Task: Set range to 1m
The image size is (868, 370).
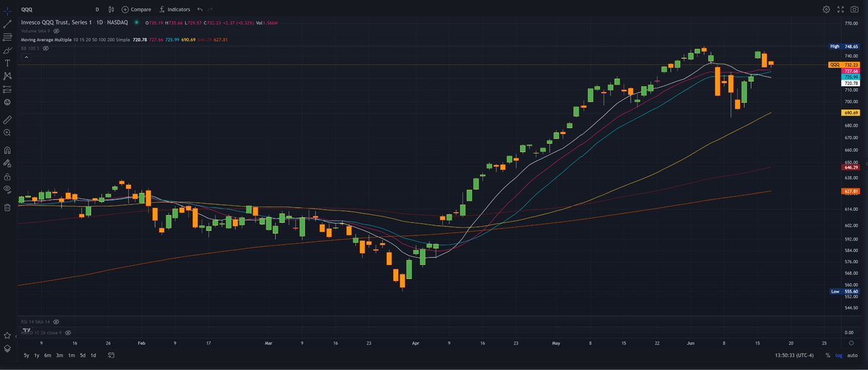Action: click(72, 355)
